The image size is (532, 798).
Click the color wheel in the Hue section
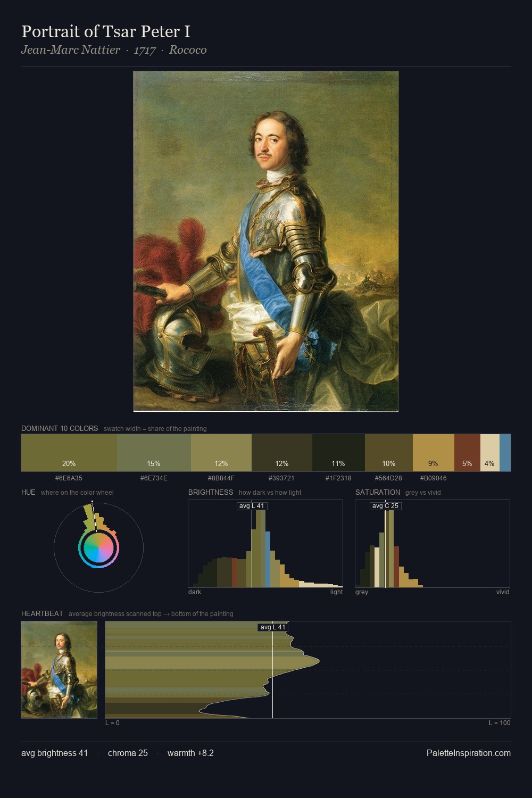98,547
